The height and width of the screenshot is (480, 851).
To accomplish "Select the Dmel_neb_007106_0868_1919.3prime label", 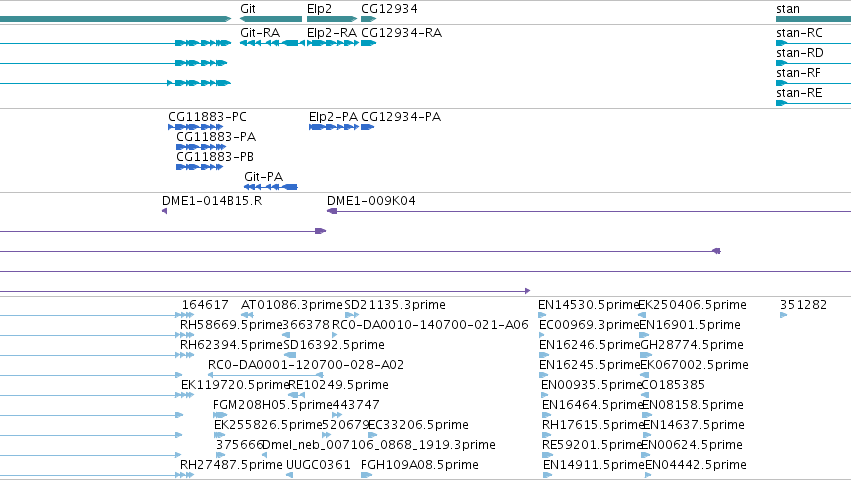I will pyautogui.click(x=379, y=446).
